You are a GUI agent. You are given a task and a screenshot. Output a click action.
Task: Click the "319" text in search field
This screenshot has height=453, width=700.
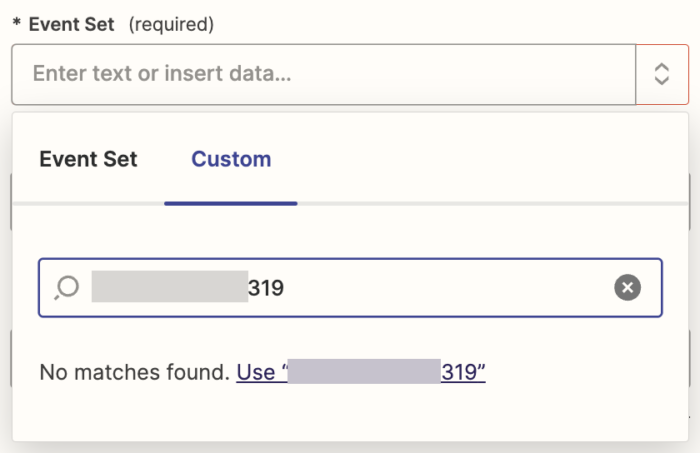(266, 288)
